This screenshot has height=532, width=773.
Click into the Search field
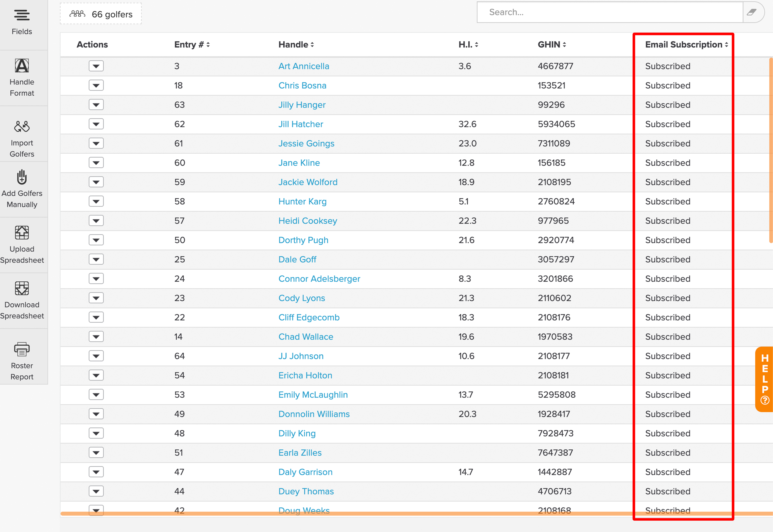(x=610, y=12)
